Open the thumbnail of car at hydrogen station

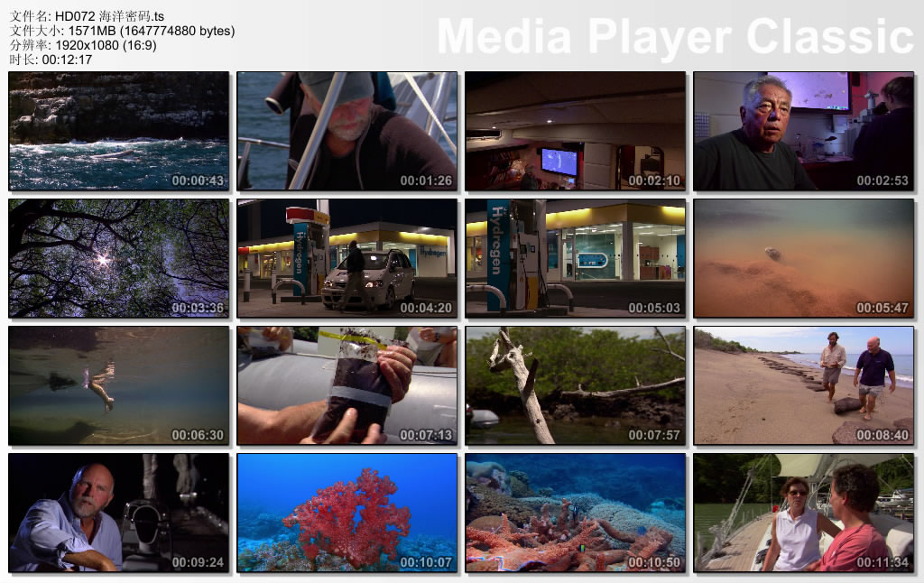[x=346, y=258]
